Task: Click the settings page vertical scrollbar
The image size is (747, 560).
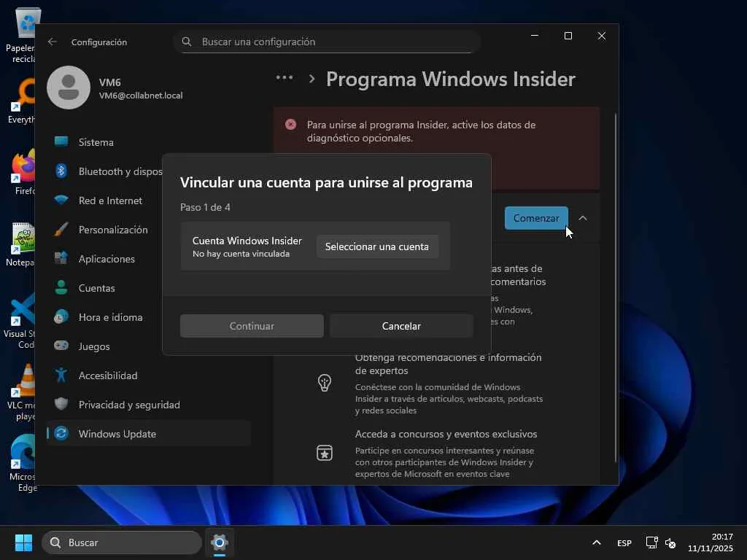Action: pos(616,287)
